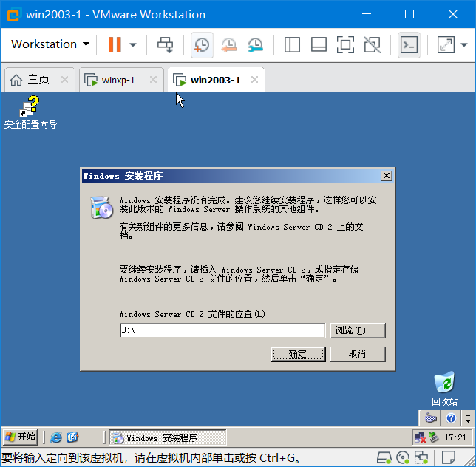Click the language bar keyboard icon
476x467 pixels.
pyautogui.click(x=430, y=418)
